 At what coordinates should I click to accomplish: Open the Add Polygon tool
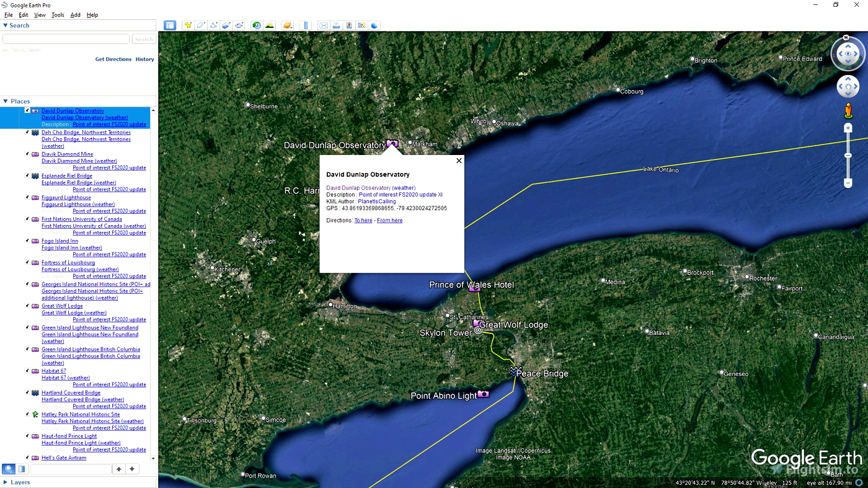point(200,25)
